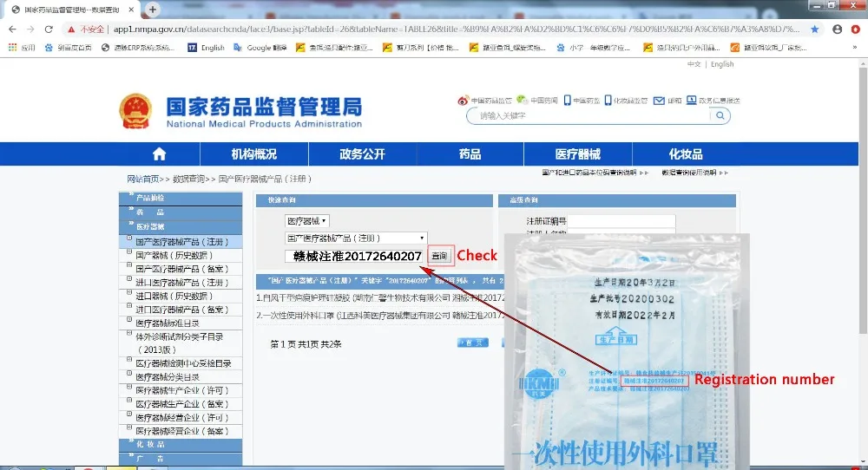868x470 pixels.
Task: Click the browser forward arrow
Action: click(30, 29)
